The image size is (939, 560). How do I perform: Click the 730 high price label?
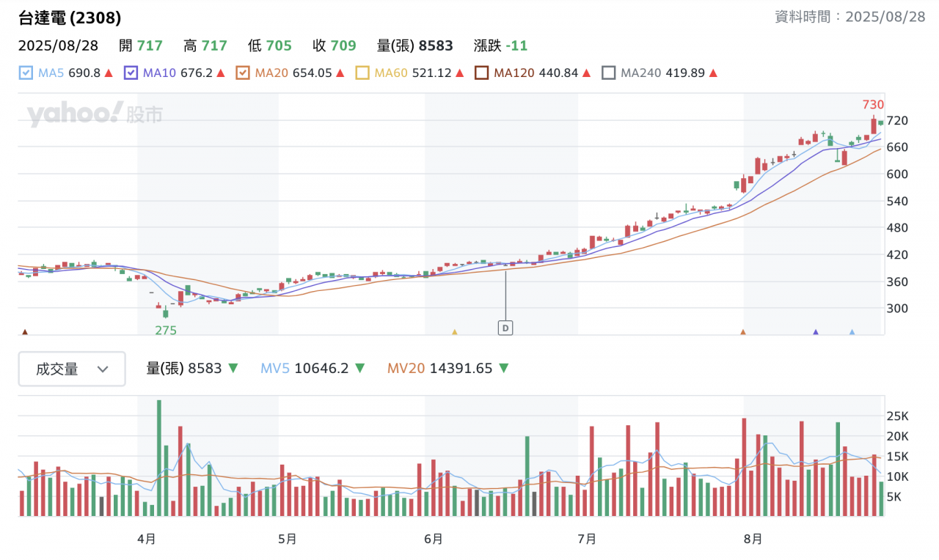(x=873, y=105)
